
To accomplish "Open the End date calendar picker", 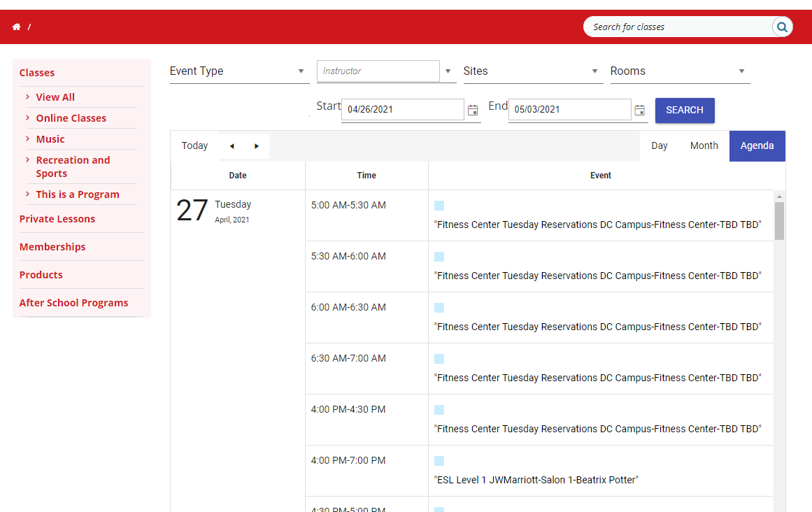I will pyautogui.click(x=639, y=110).
